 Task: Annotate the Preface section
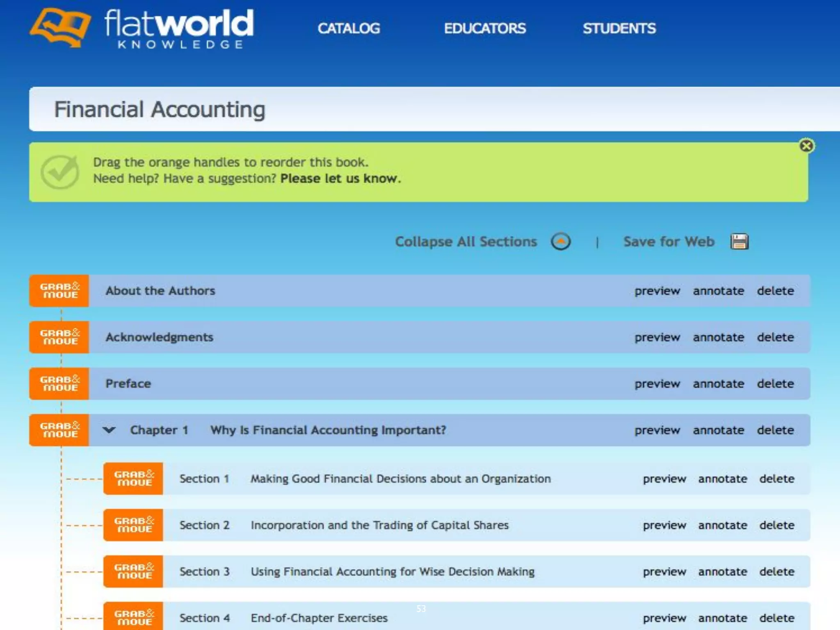718,383
